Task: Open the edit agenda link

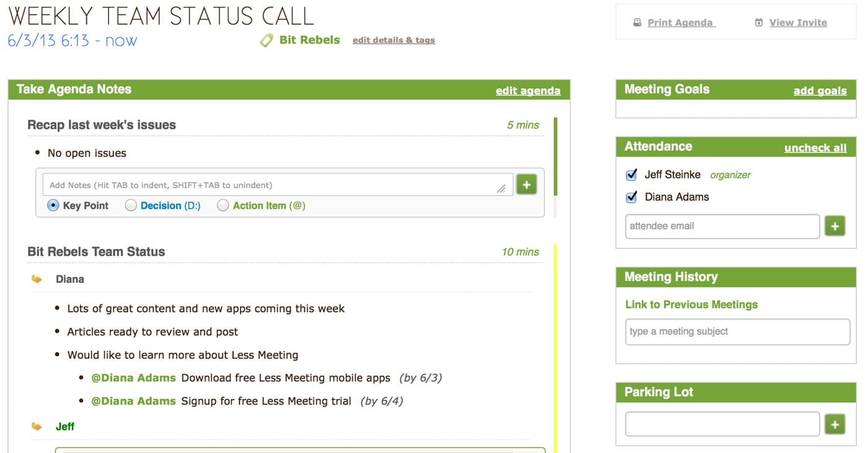Action: (x=528, y=91)
